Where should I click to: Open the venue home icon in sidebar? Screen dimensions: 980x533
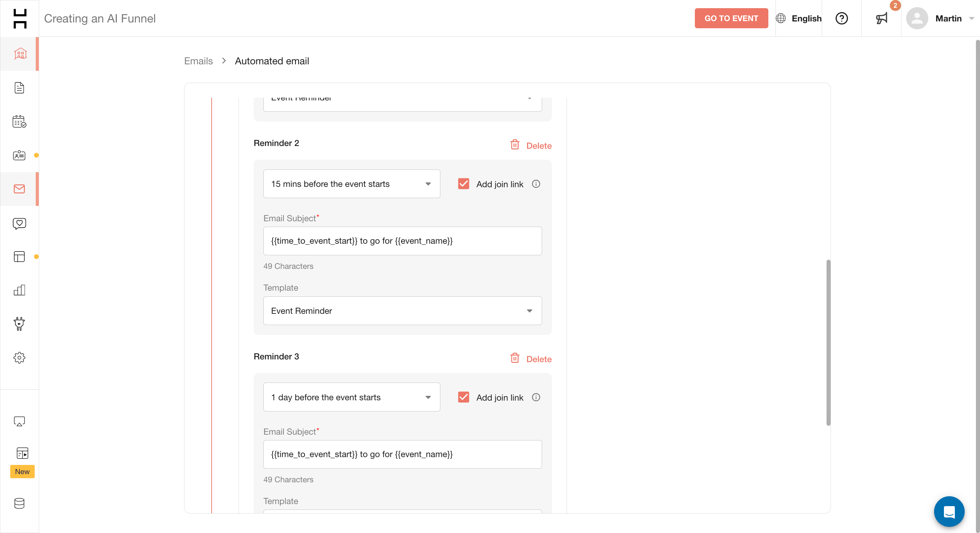tap(19, 54)
